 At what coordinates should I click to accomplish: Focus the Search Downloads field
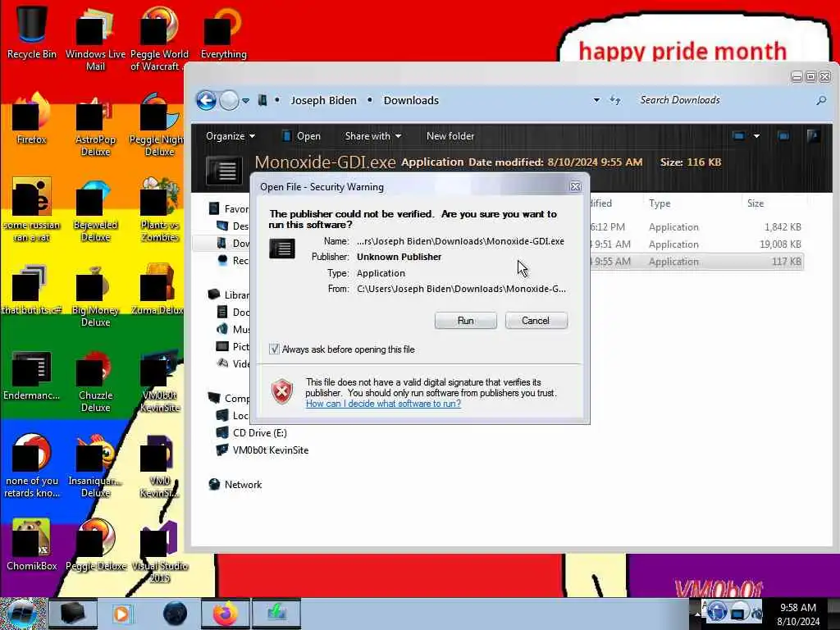(x=724, y=100)
